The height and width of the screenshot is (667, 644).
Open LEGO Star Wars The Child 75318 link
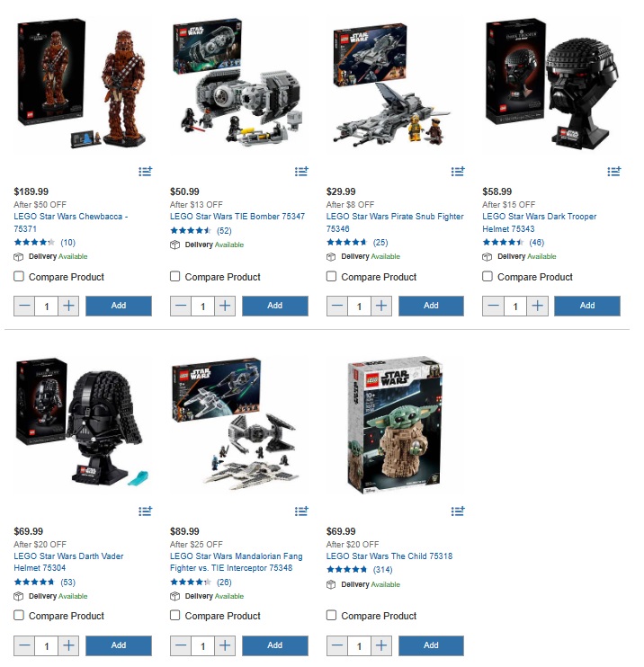pos(389,556)
